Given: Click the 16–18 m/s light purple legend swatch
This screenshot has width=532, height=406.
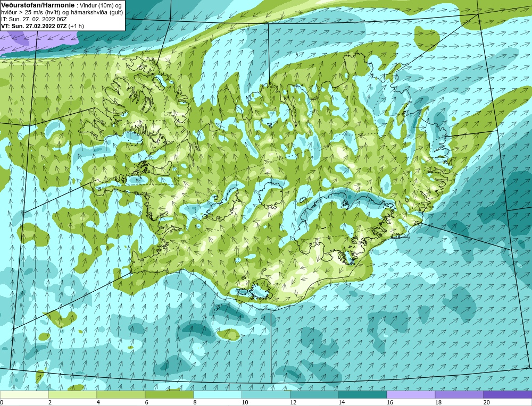Looking at the screenshot, I should [x=411, y=394].
